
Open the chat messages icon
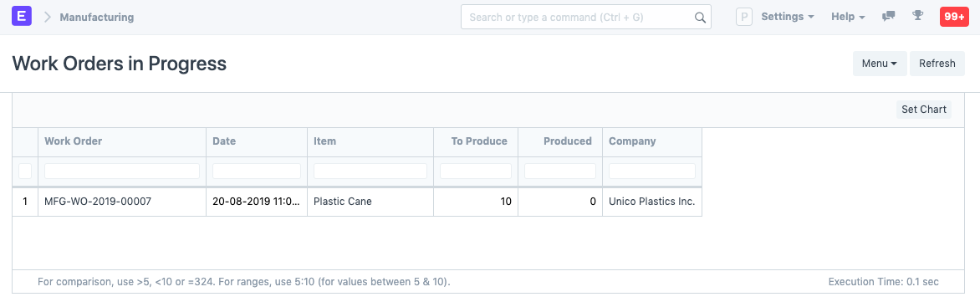click(888, 17)
